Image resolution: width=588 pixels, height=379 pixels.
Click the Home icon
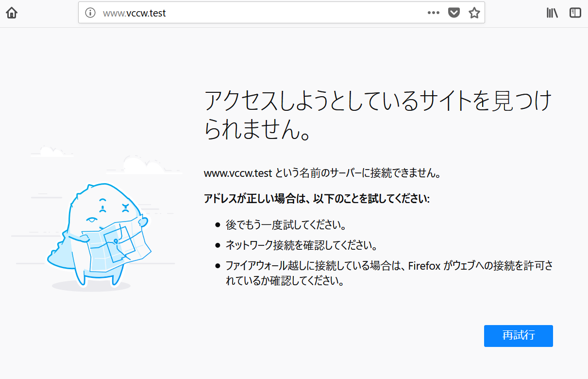coord(11,13)
